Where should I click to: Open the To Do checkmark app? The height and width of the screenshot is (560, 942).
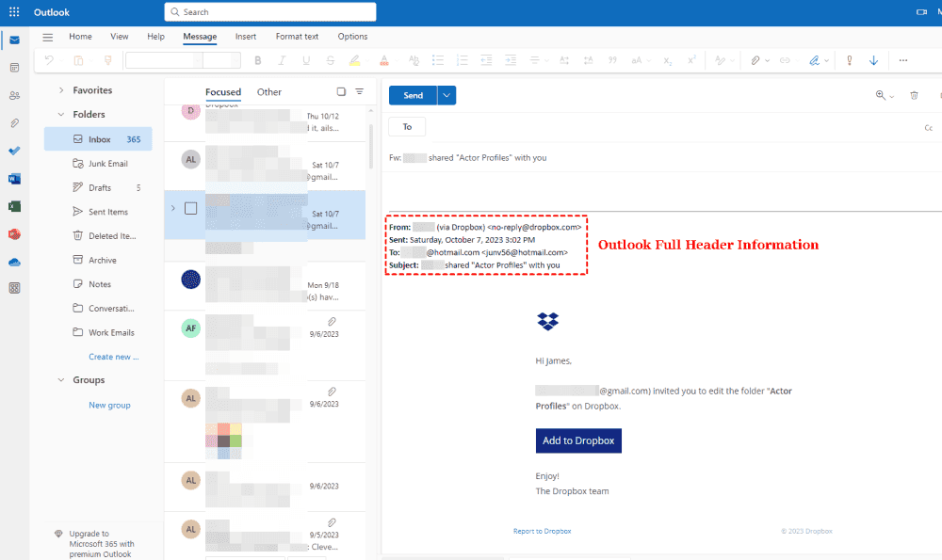tap(14, 151)
